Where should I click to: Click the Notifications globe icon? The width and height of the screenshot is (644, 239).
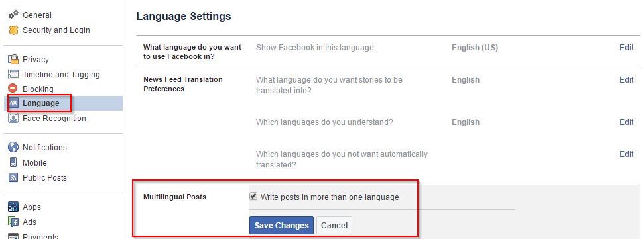pos(13,148)
